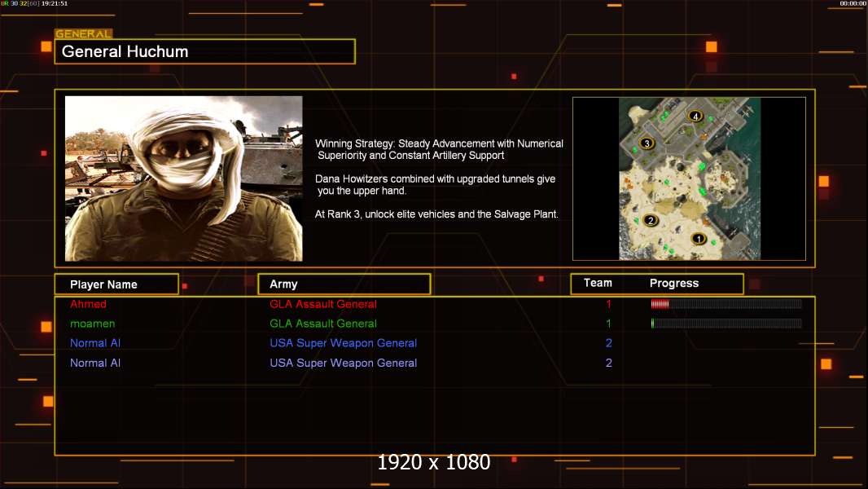Click the clock readout 19:21:51
The image size is (868, 489).
[55, 3]
